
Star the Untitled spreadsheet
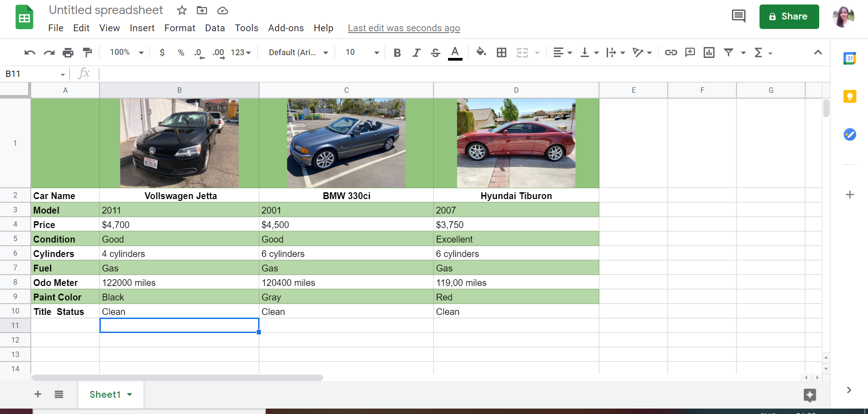(182, 10)
